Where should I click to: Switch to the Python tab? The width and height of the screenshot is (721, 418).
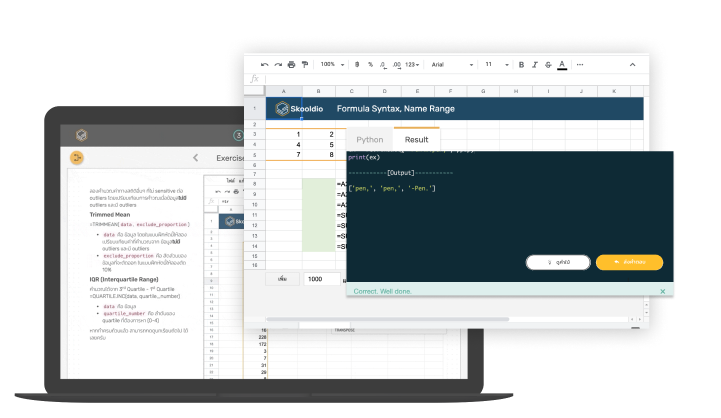369,140
